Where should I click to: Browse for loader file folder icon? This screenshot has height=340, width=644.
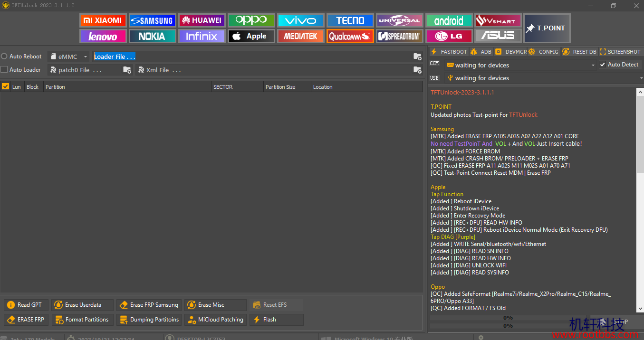(x=417, y=57)
